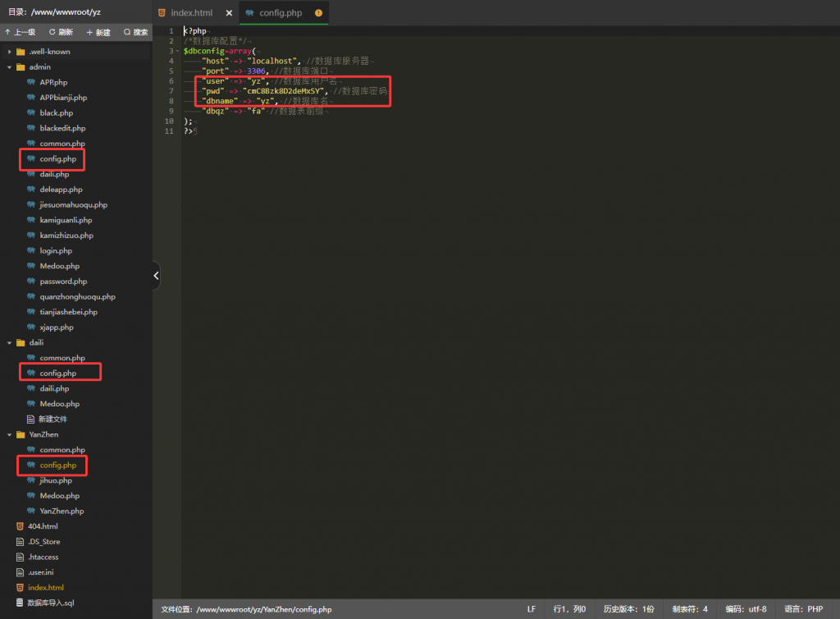
Task: Collapse the daili folder arrow
Action: click(x=9, y=342)
